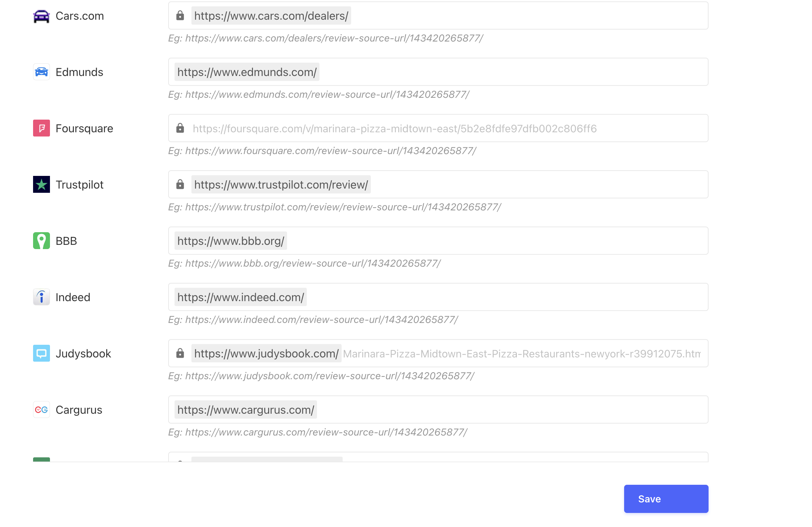Viewport: 812px width, 527px height.
Task: Click the BBB green pin icon
Action: pyautogui.click(x=42, y=241)
